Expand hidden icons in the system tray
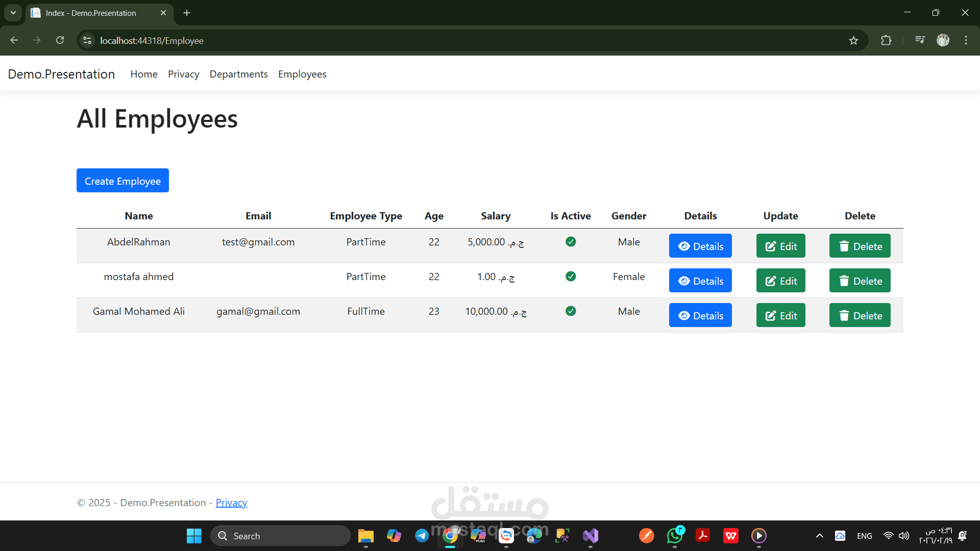This screenshot has width=980, height=551. pyautogui.click(x=820, y=536)
